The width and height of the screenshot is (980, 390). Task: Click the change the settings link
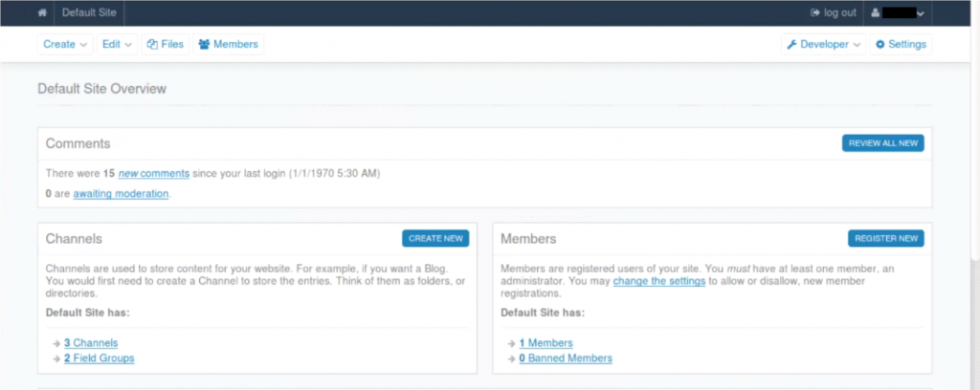click(x=659, y=281)
